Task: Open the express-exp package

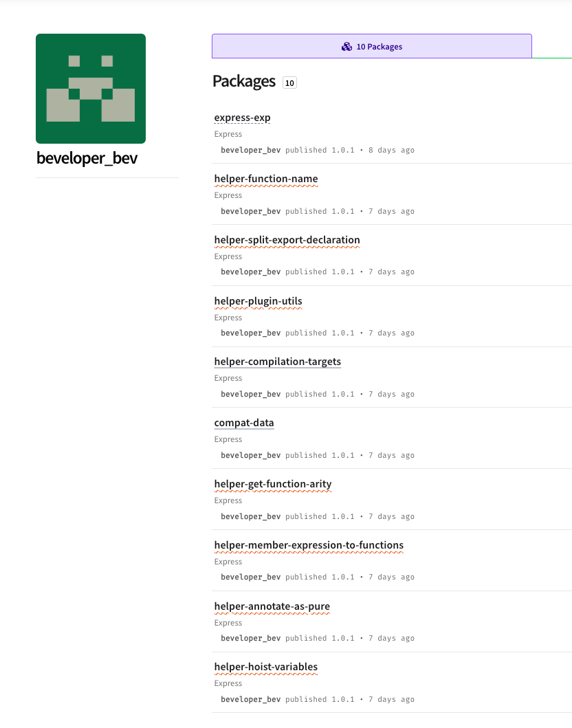Action: click(x=243, y=118)
